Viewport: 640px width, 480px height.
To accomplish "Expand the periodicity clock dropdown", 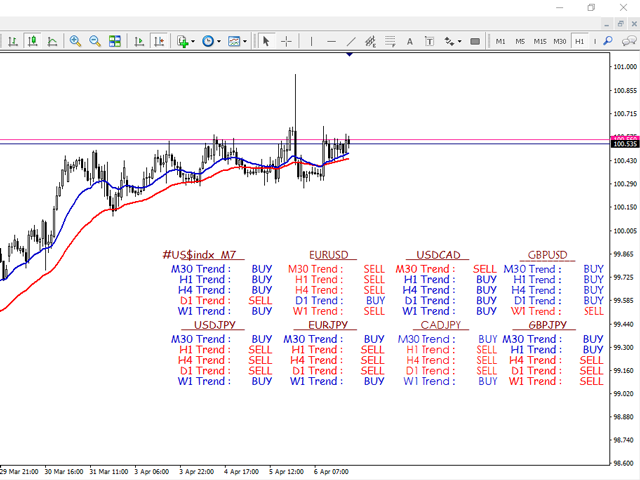I will (x=211, y=41).
